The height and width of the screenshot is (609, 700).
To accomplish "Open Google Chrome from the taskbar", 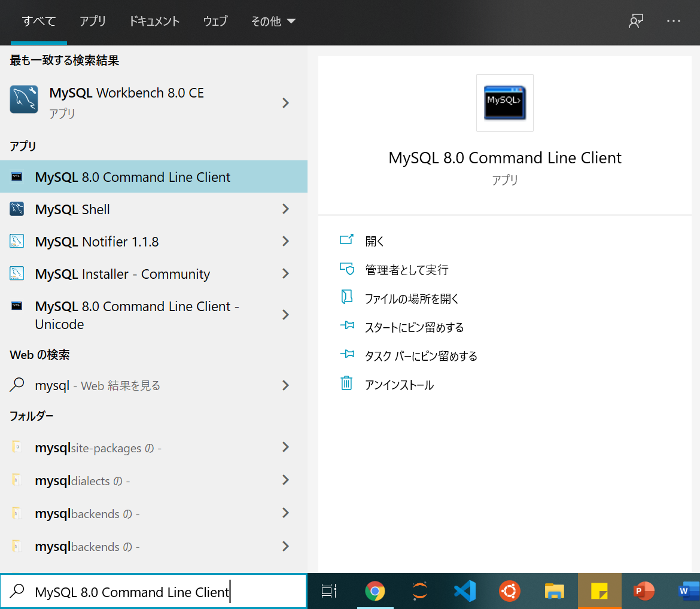I will tap(375, 591).
